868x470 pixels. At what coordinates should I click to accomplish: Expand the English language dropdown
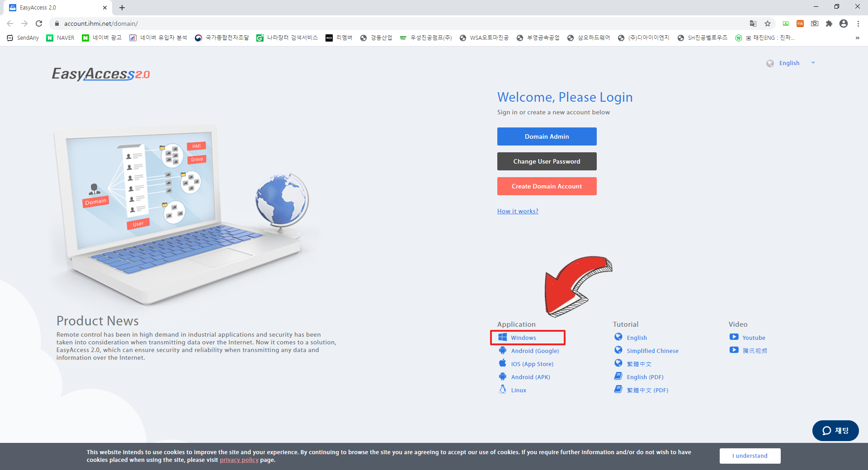pos(813,63)
